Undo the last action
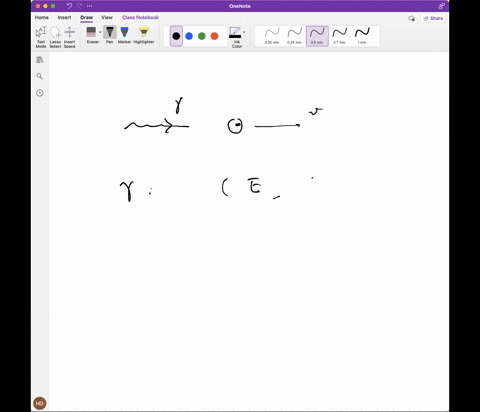The height and width of the screenshot is (412, 480). [69, 6]
